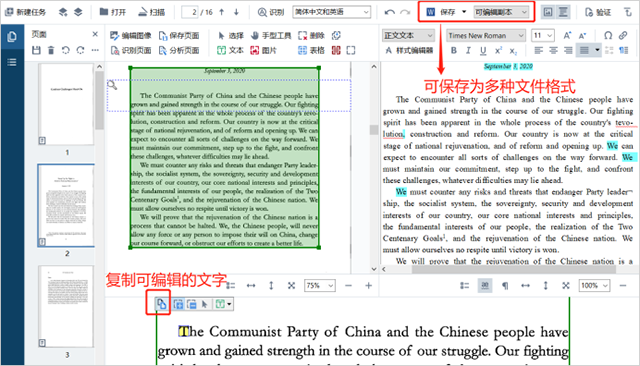Click the copy editable text icon in zoom pane
The image size is (640, 366).
coord(162,304)
